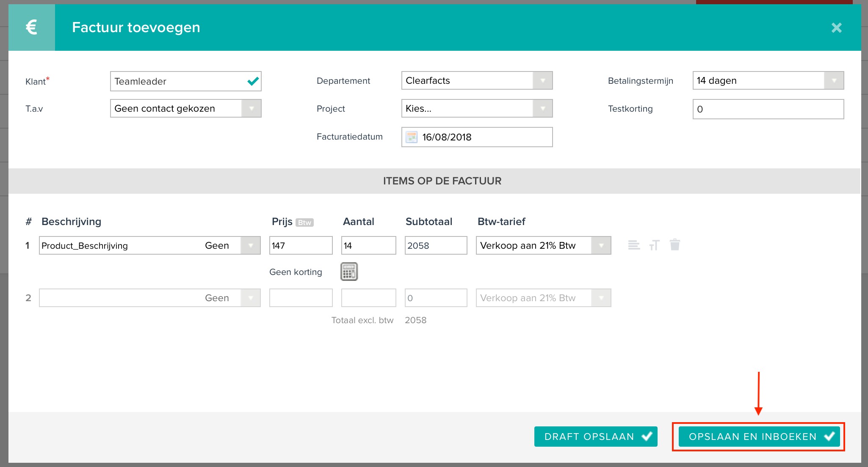Screen dimensions: 868x467
Task: Open the calculator icon
Action: coord(349,272)
